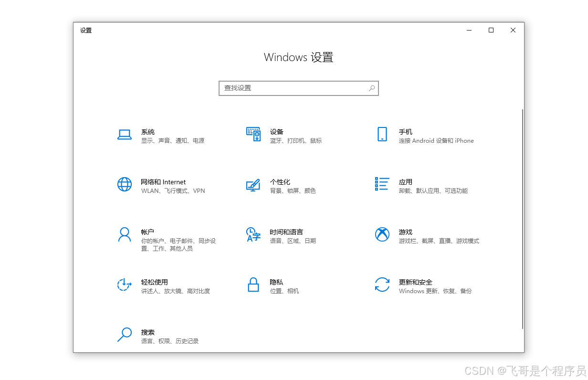Open the 隐私 padlock icon

(253, 285)
